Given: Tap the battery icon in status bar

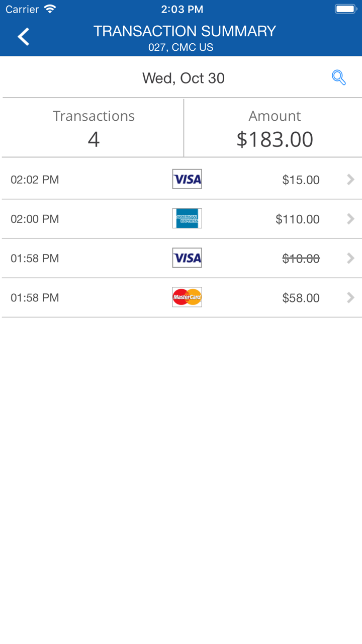Looking at the screenshot, I should (x=345, y=9).
